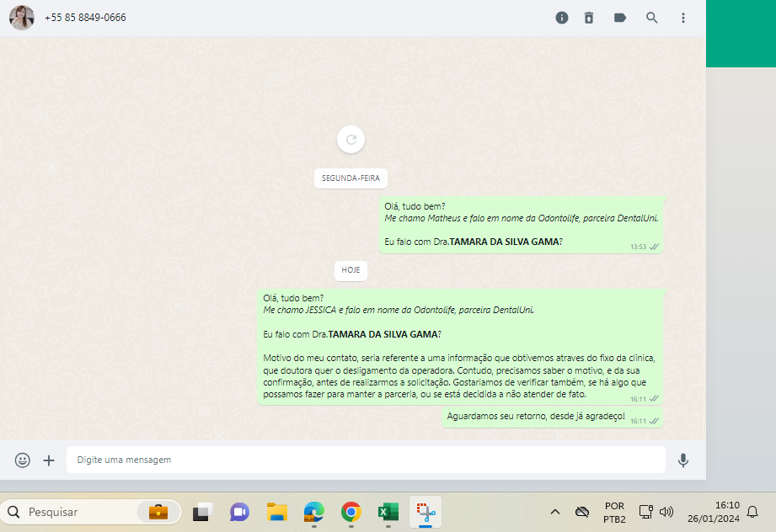
Task: Search within this conversation
Action: tap(651, 18)
